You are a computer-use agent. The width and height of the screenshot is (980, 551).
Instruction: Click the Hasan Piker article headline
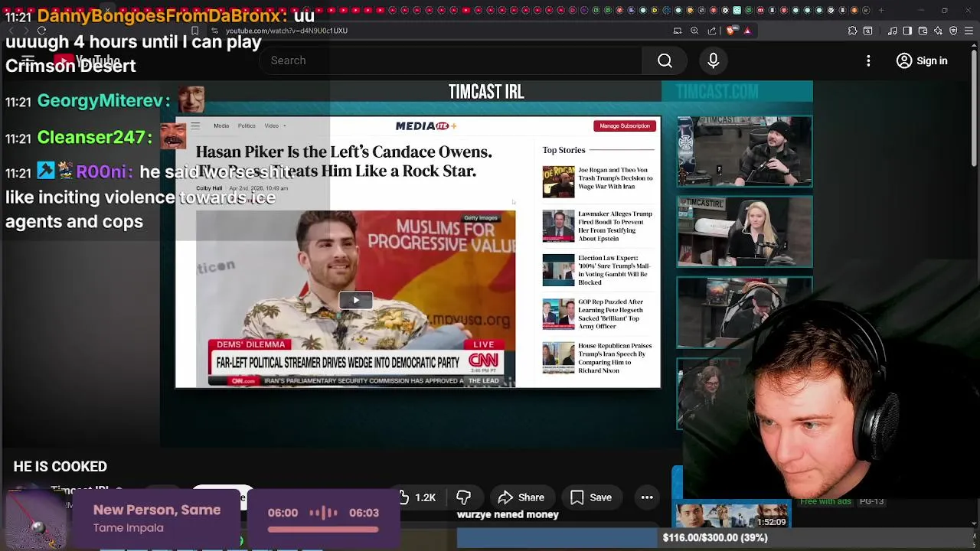pos(344,161)
